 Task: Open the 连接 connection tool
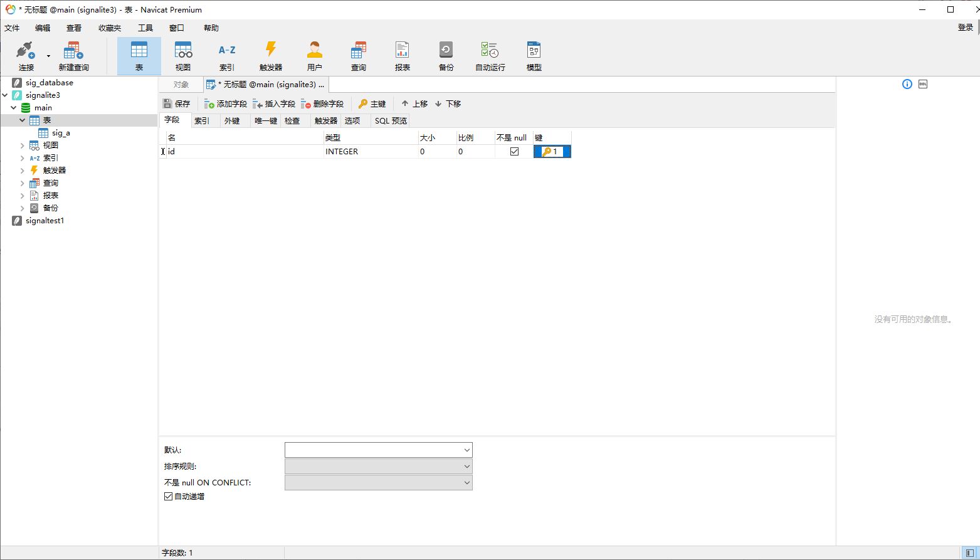26,56
